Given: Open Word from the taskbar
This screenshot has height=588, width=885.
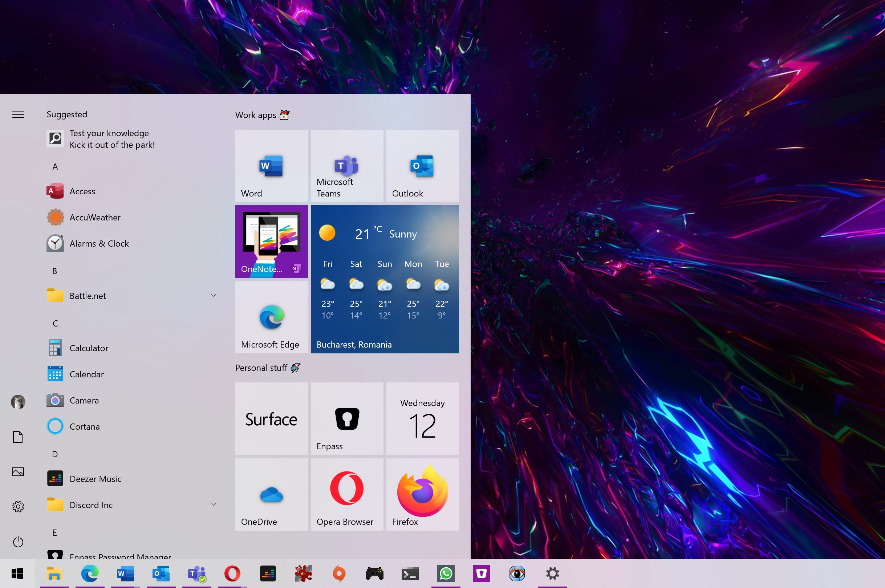Looking at the screenshot, I should coord(125,573).
